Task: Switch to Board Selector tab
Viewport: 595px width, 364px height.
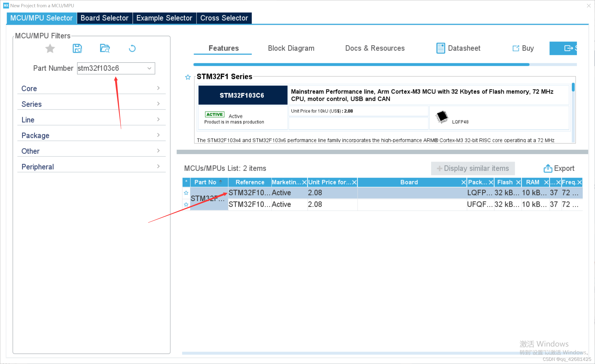Action: tap(104, 18)
